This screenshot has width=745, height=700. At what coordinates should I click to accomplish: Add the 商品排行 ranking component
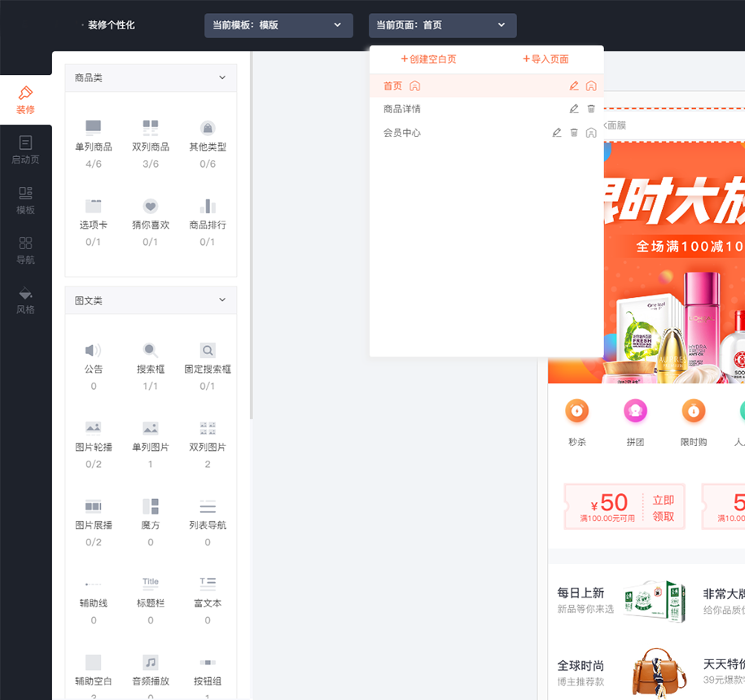tap(208, 222)
